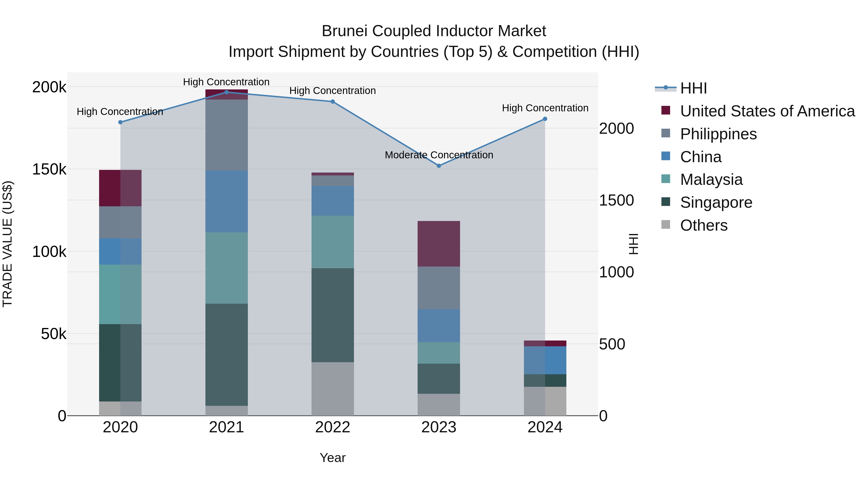Click the 2021 Philippines bar segment
The width and height of the screenshot is (868, 488).
[226, 135]
